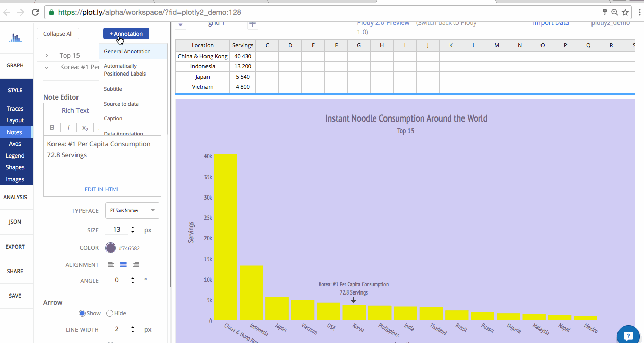The image size is (644, 343).
Task: Apply italic formatting in Note Editor
Action: (68, 128)
